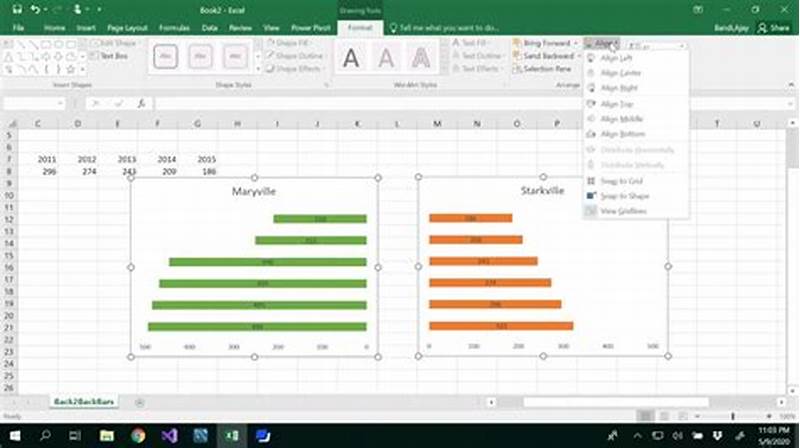Open Shape Effects dropdown

[294, 69]
